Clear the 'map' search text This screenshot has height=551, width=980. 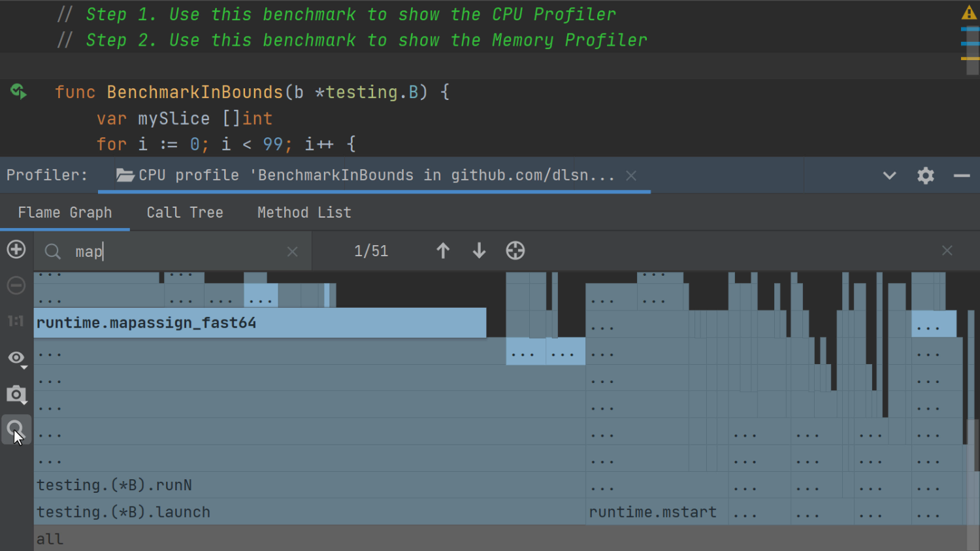pos(293,252)
